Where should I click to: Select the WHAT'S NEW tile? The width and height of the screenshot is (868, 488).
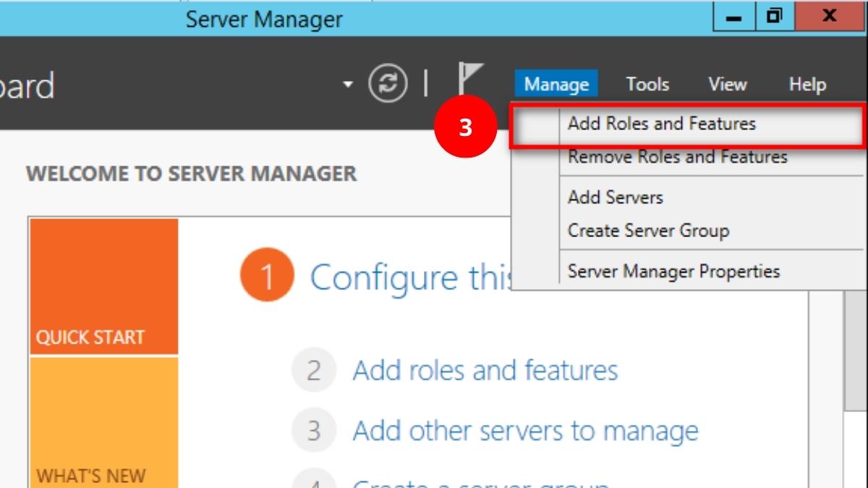[x=103, y=422]
